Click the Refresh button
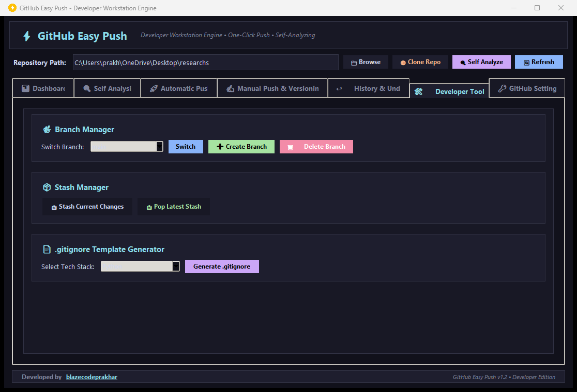The width and height of the screenshot is (577, 392). pyautogui.click(x=539, y=62)
